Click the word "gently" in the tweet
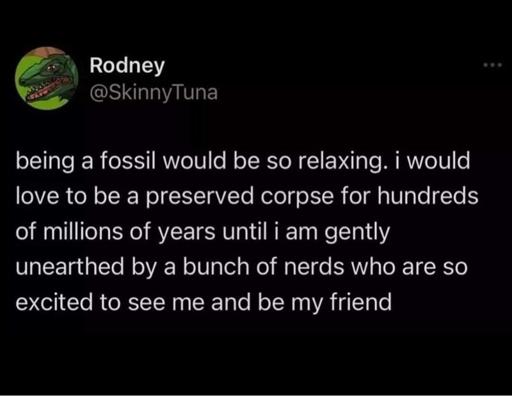The width and height of the screenshot is (512, 396). click(x=357, y=233)
